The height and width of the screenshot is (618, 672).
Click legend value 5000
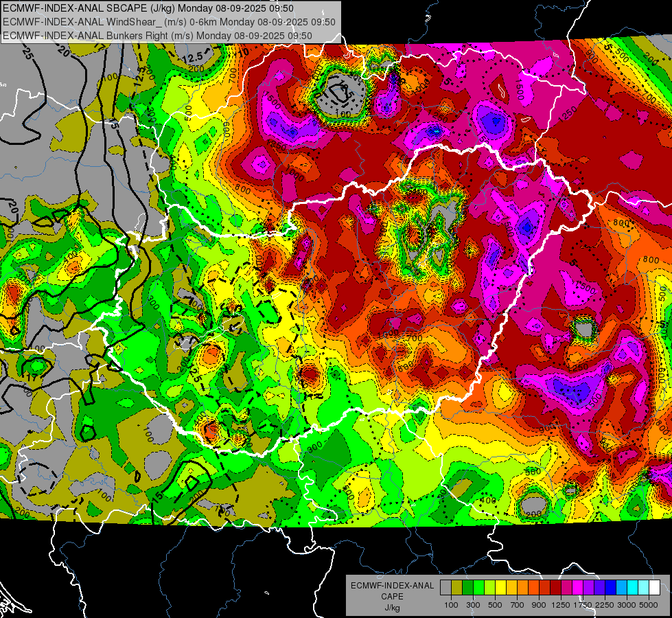click(649, 605)
